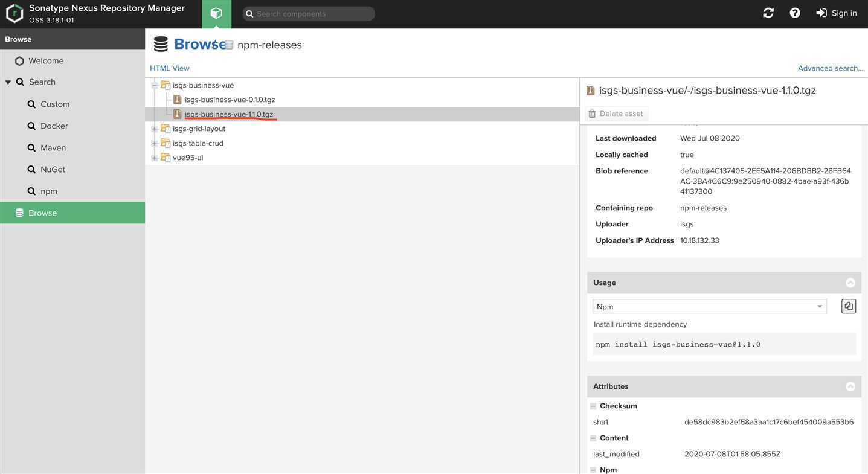Click the magnifier icon beside npm
Image resolution: width=868 pixels, height=474 pixels.
pyautogui.click(x=31, y=191)
